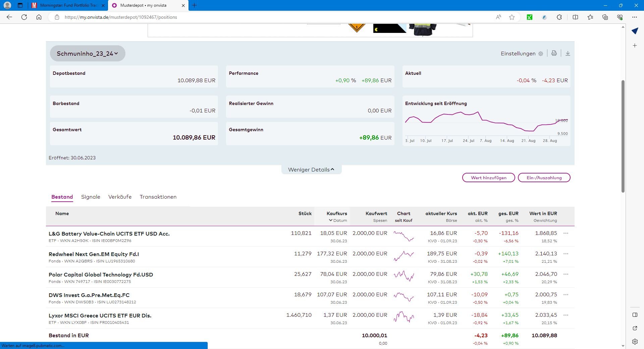Screen dimensions: 644x349
Task: Open Polar Capital Global Technology fund link
Action: (x=101, y=275)
